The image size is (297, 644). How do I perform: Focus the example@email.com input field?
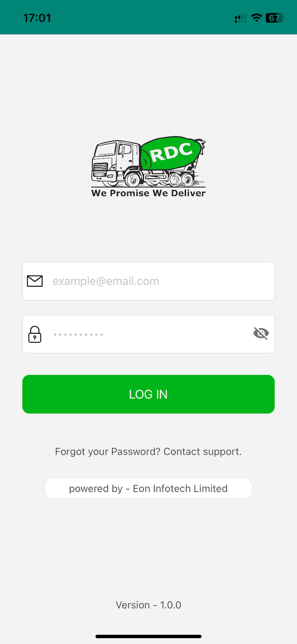tap(148, 281)
